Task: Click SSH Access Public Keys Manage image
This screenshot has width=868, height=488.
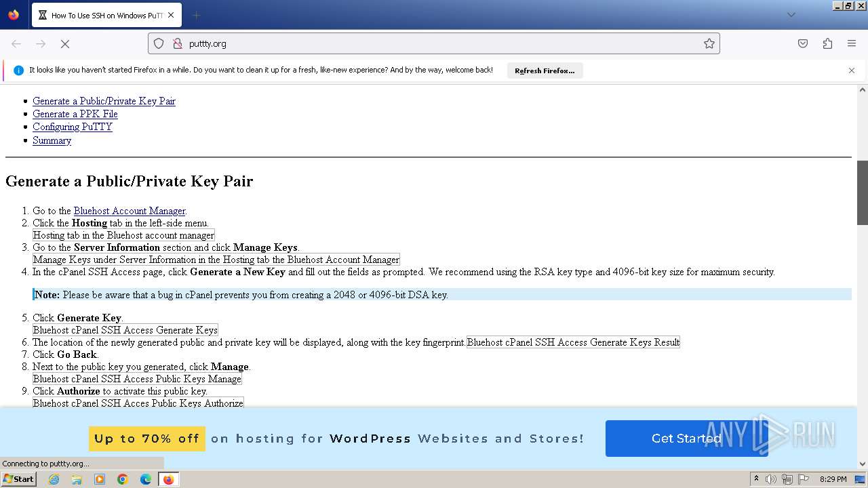Action: pos(137,379)
